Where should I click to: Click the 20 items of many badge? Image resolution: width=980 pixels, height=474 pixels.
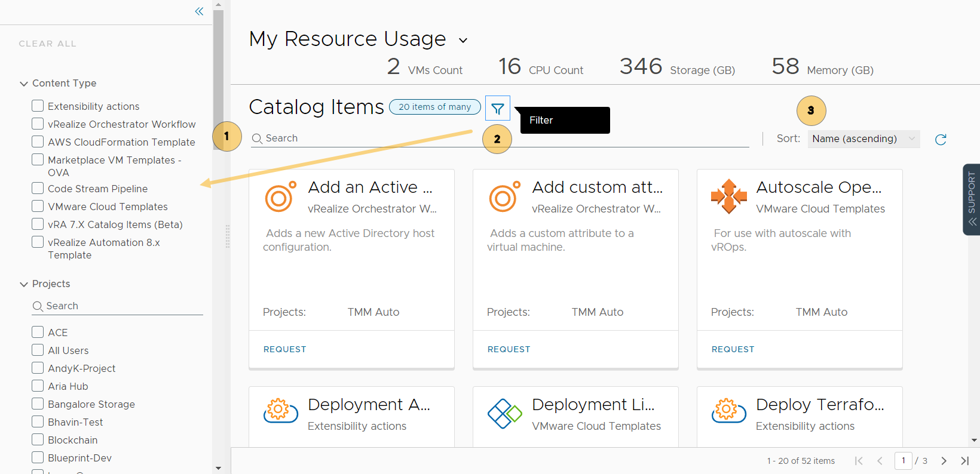coord(435,107)
